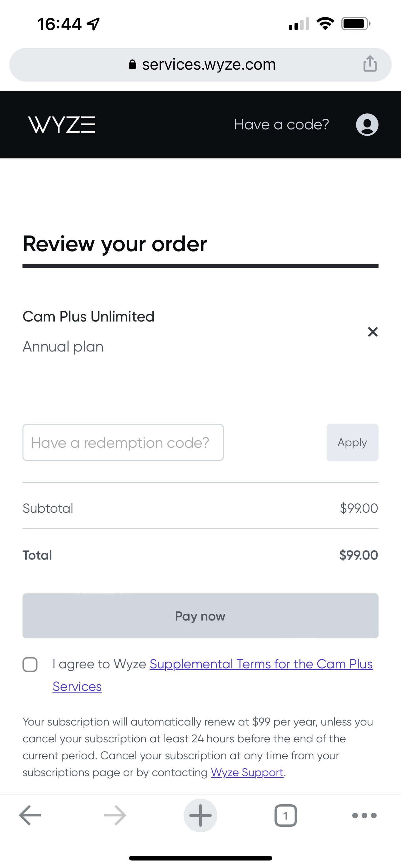401x868 pixels.
Task: Open the three-dot browser menu
Action: [364, 816]
